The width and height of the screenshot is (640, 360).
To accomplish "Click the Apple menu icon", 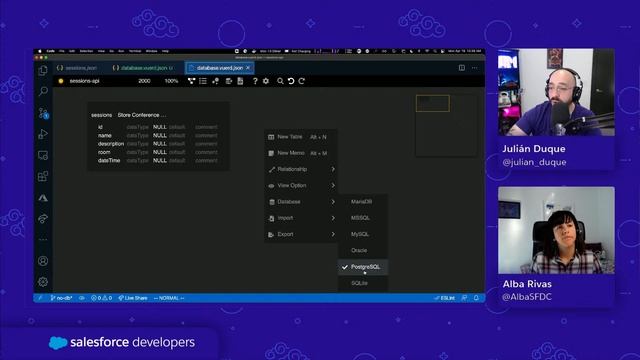I will (40, 51).
